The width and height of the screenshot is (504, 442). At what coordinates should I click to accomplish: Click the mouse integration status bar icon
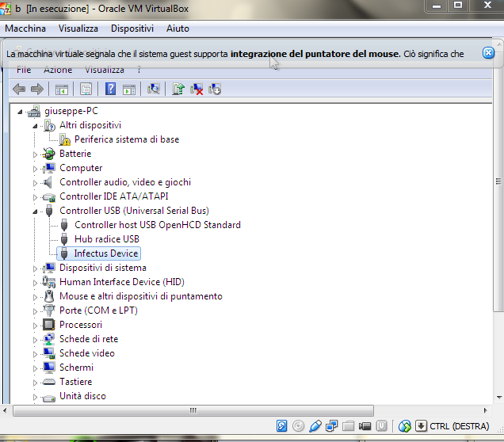click(405, 426)
